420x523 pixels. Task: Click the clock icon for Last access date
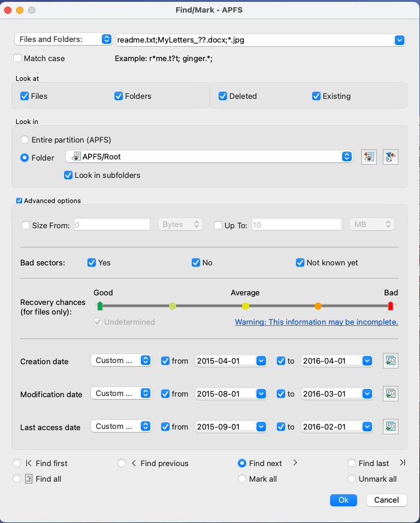(390, 427)
